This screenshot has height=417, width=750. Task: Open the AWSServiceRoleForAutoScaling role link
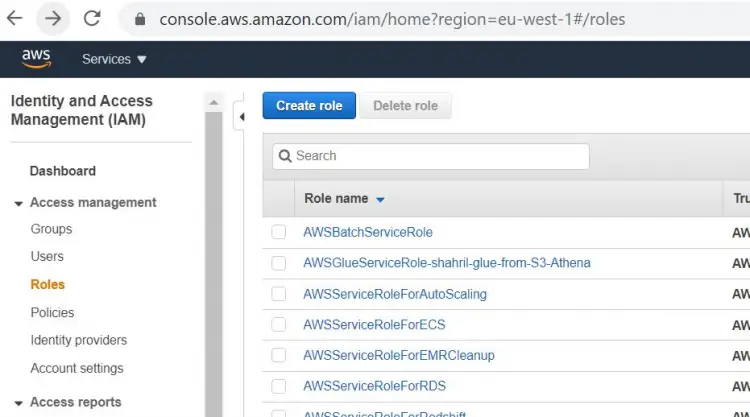coord(395,294)
